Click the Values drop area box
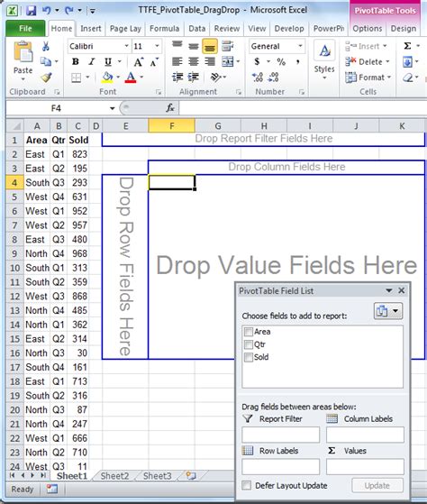The height and width of the screenshot is (504, 427). coord(365,467)
